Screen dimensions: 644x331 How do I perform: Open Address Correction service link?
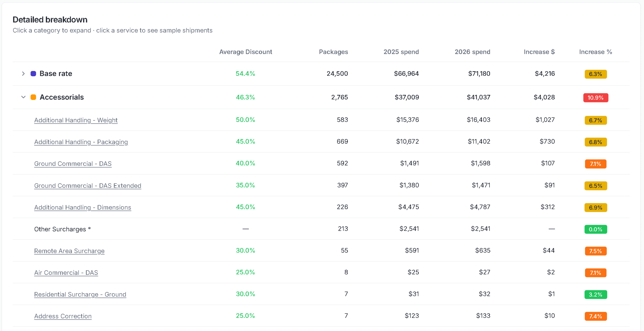(63, 316)
